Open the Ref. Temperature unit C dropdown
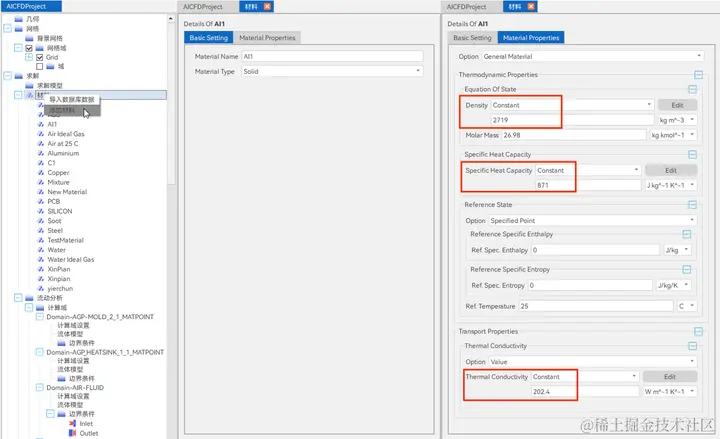Image resolution: width=720 pixels, height=439 pixels. 687,306
